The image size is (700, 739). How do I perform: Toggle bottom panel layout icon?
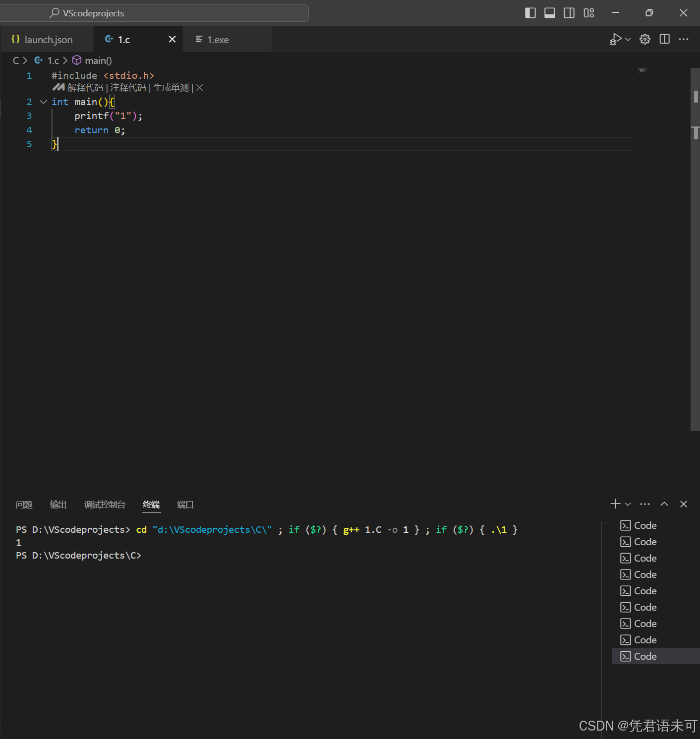pos(550,13)
